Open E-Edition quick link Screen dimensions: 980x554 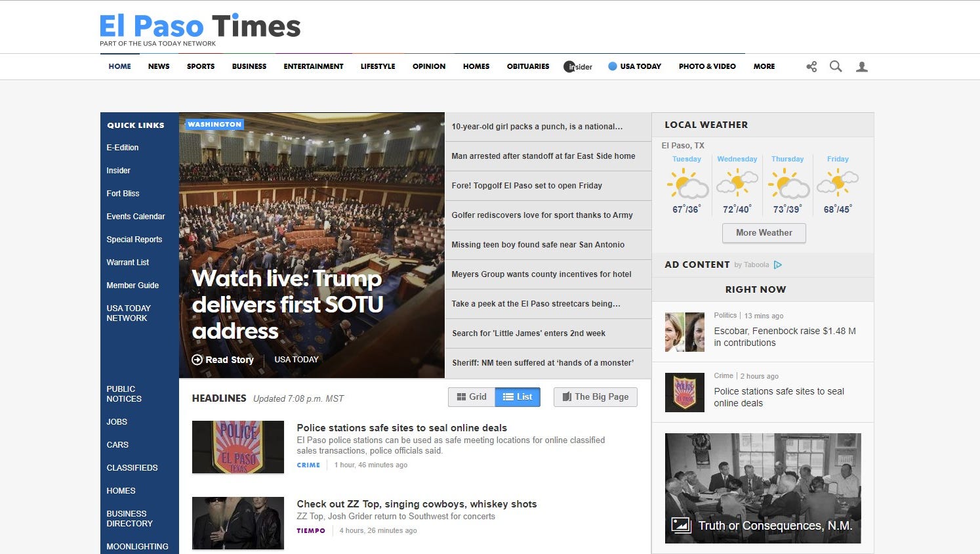[x=123, y=148]
